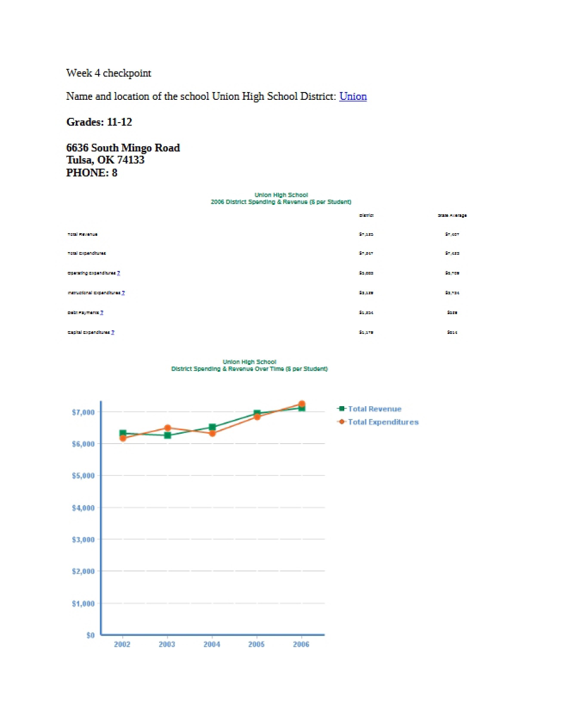Click the green Total Revenue legend marker
Screen dimensions: 562x728
tap(342, 409)
